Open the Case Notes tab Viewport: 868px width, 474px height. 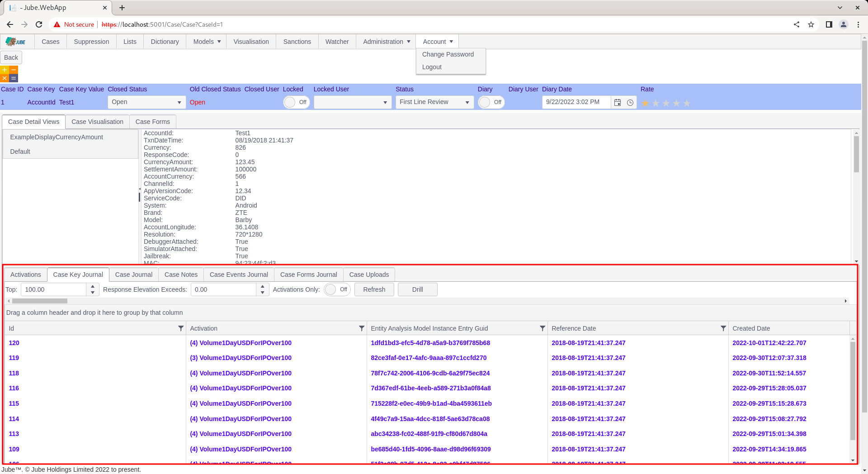[x=181, y=275]
